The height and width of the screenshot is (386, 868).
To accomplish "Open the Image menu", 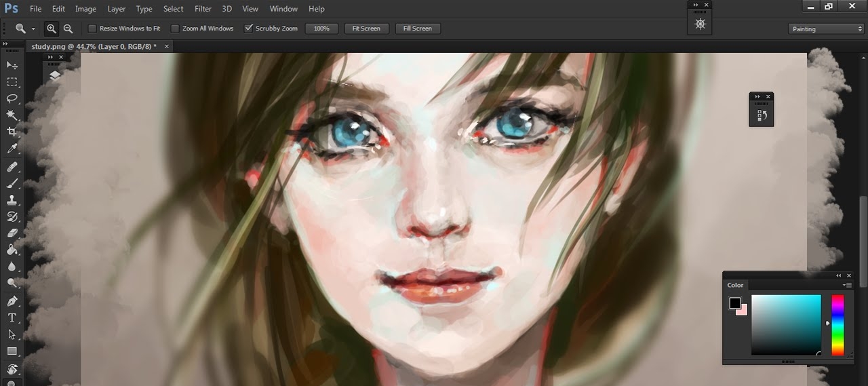I will [85, 9].
